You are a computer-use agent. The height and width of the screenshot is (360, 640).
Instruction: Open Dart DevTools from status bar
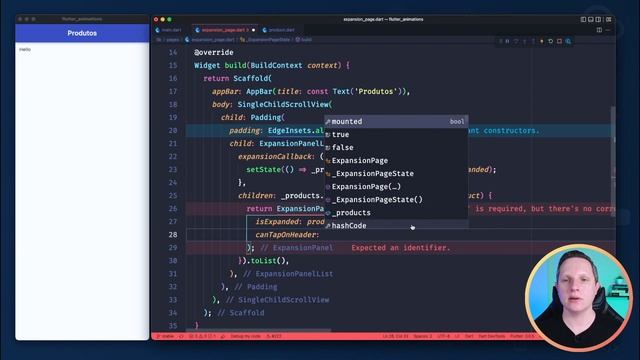pos(492,336)
